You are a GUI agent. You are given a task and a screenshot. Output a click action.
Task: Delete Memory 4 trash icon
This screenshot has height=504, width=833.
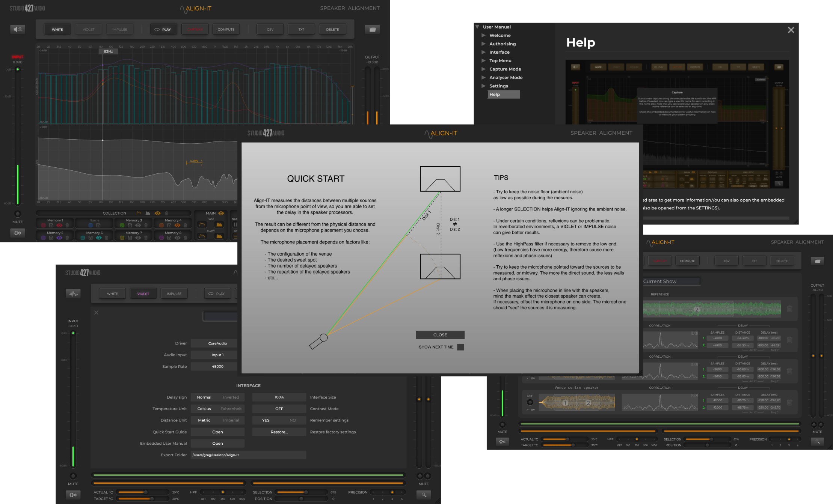coord(185,226)
